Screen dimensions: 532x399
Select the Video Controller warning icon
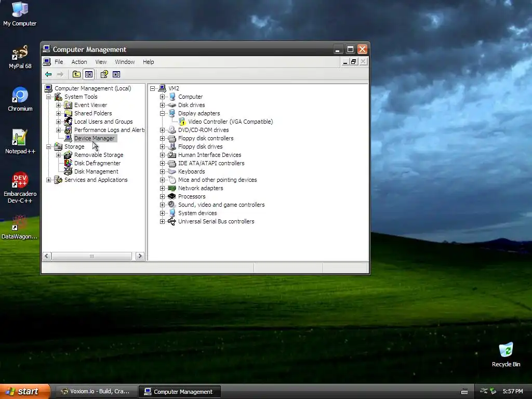click(x=182, y=122)
